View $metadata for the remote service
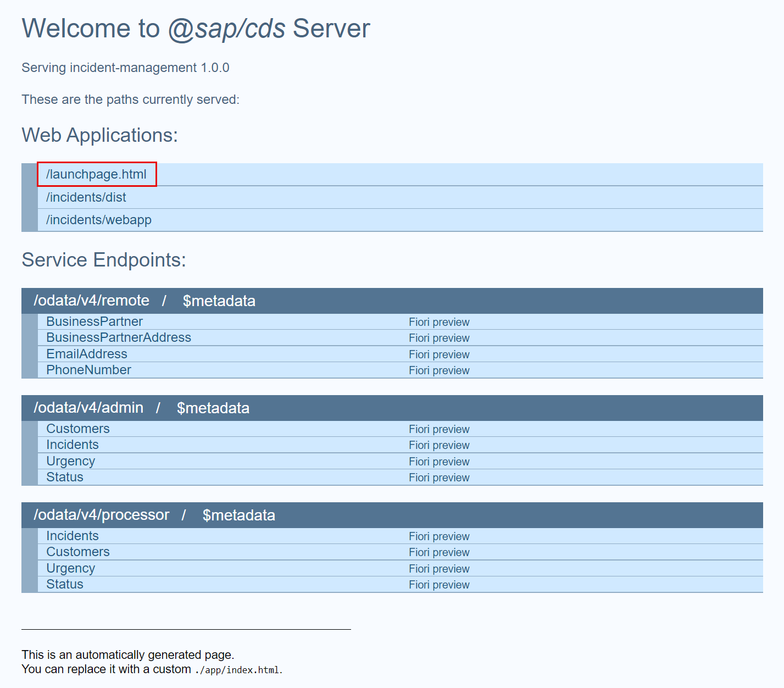This screenshot has height=688, width=784. pyautogui.click(x=219, y=301)
